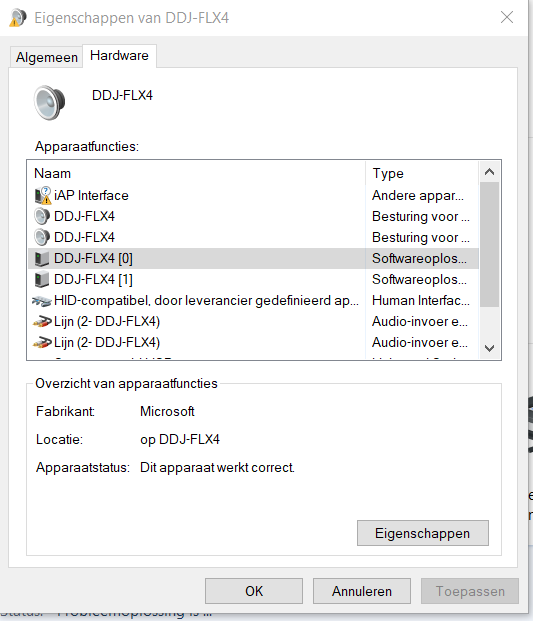The image size is (533, 621).
Task: Switch to the Algemeen tab
Action: [x=46, y=57]
